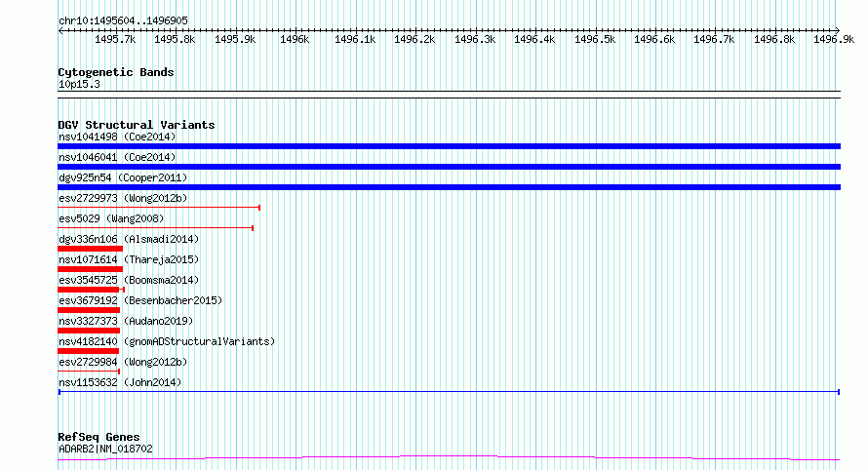
Task: Click the red bar under esv3679192
Action: (x=89, y=310)
